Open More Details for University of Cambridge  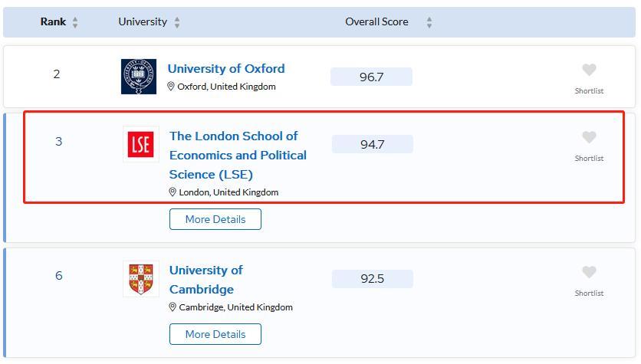[215, 334]
